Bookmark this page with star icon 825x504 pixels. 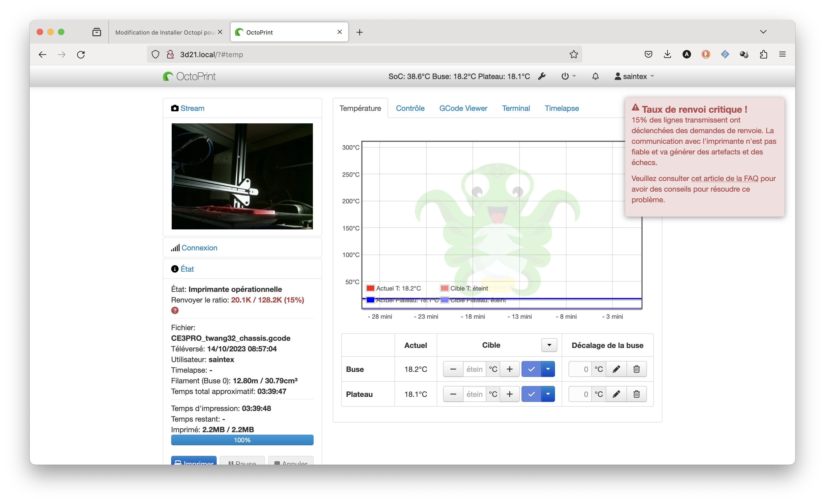tap(574, 54)
